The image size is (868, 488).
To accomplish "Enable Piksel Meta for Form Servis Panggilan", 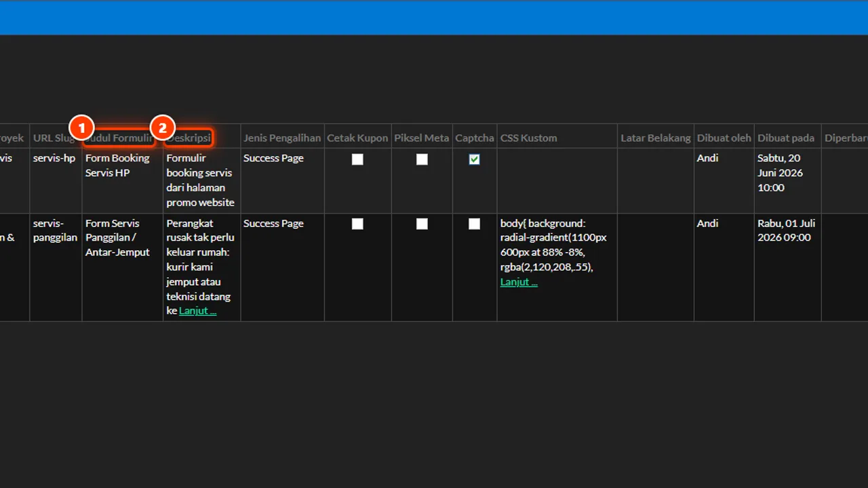I will (422, 224).
